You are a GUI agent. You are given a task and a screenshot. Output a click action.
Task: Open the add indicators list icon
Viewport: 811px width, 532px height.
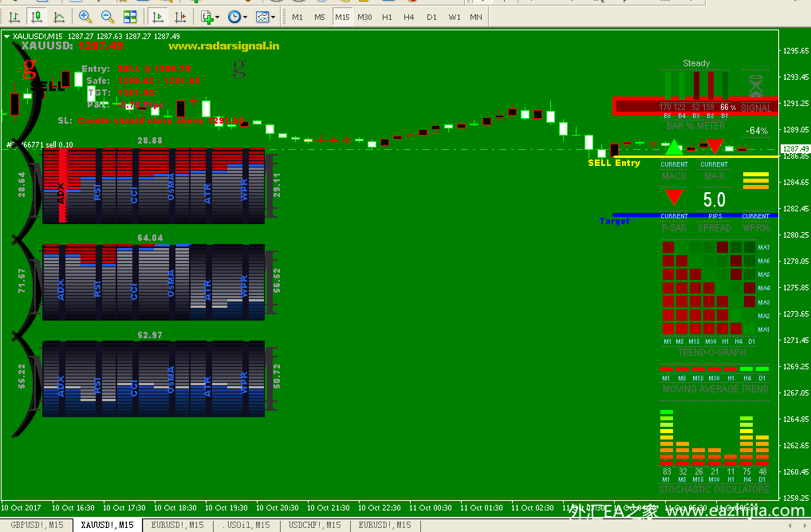(x=207, y=17)
